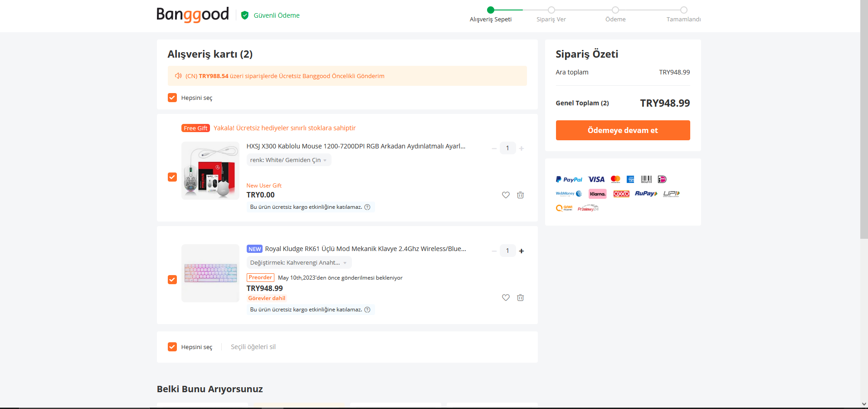Uncheck the HXSJ X300 mouse item checkbox

pyautogui.click(x=172, y=177)
